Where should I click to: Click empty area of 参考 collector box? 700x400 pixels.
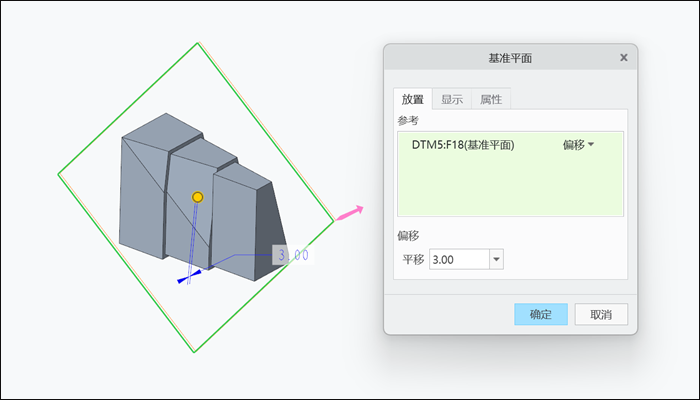click(510, 188)
